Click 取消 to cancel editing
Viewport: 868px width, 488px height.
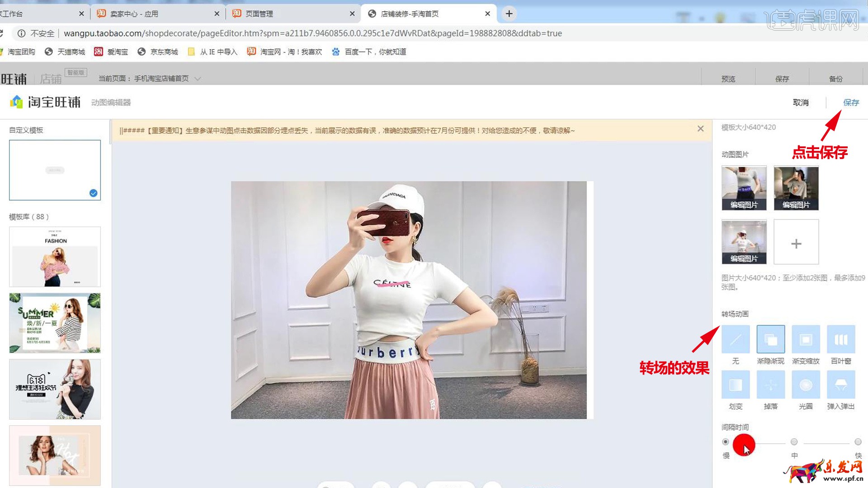point(801,103)
